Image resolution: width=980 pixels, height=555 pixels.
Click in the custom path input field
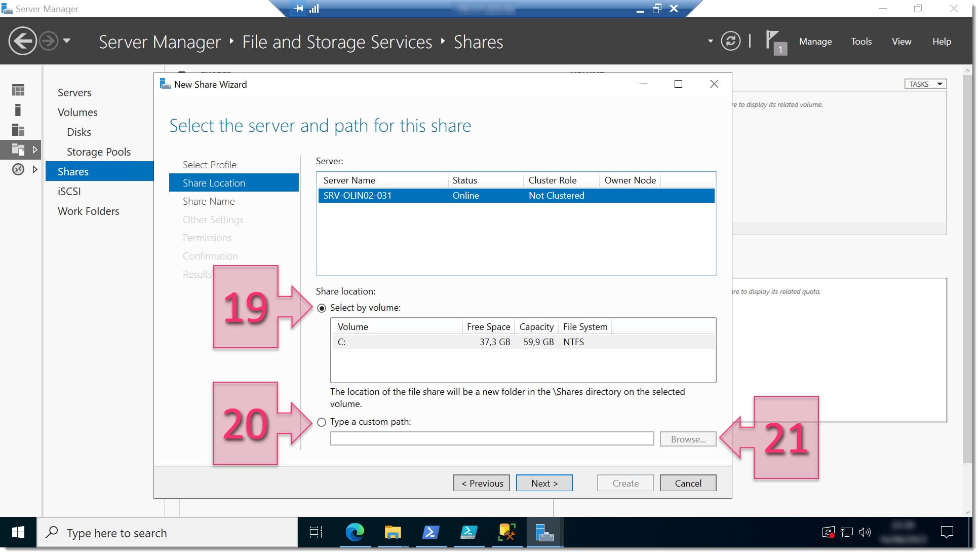pyautogui.click(x=490, y=438)
